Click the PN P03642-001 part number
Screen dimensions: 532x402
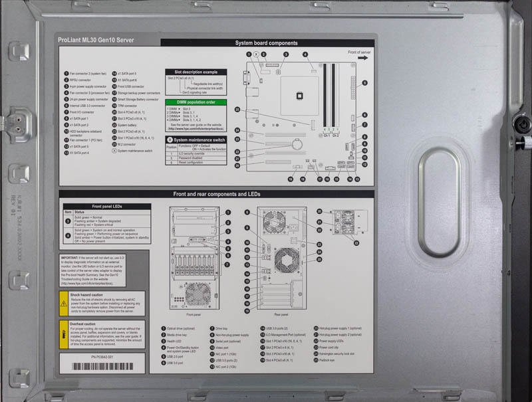pyautogui.click(x=102, y=357)
